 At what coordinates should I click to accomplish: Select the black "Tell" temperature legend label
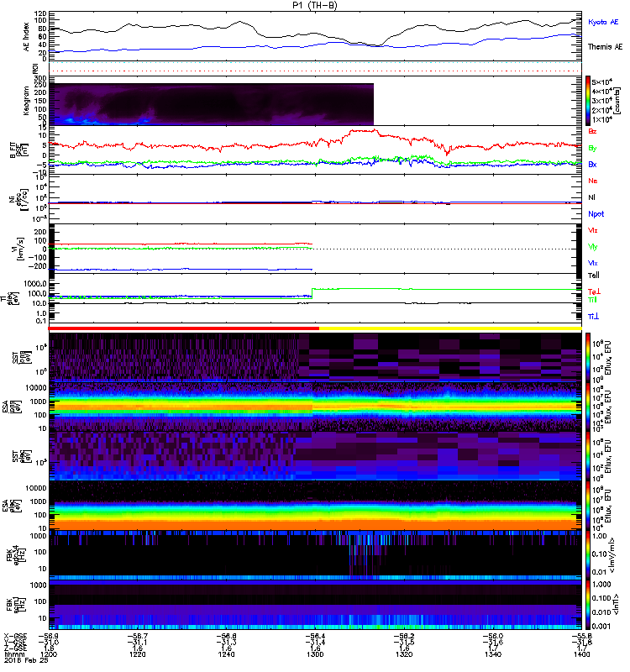(x=594, y=276)
